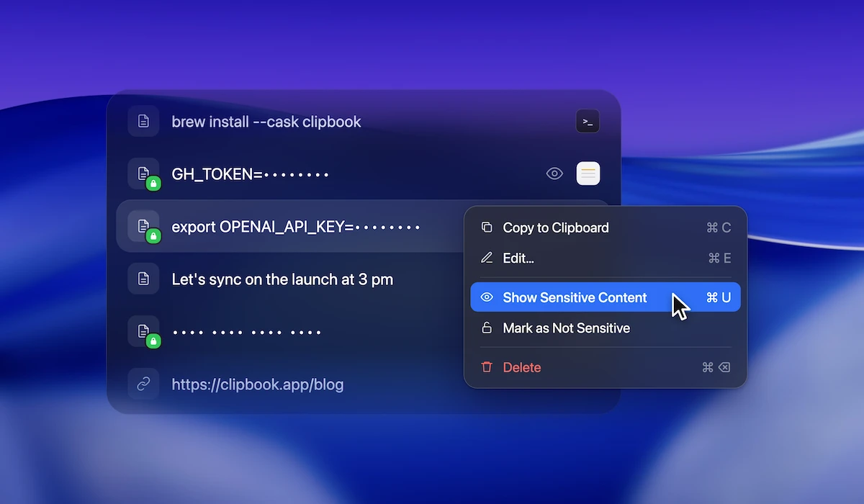Open the https://clipbook.app/blog entry
The image size is (864, 504).
pos(364,384)
